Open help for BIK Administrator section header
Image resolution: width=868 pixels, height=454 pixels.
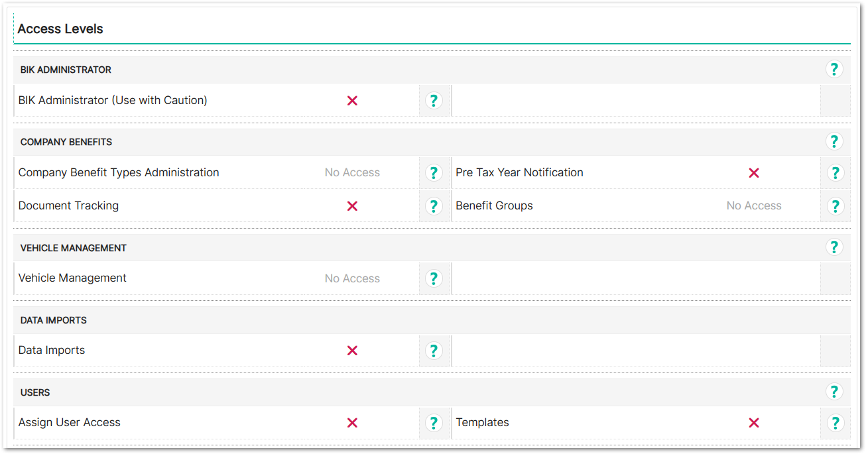click(x=834, y=69)
